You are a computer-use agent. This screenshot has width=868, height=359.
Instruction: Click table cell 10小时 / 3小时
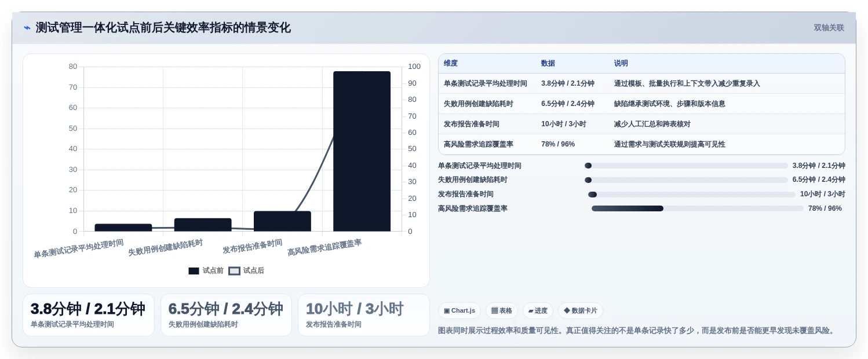pyautogui.click(x=564, y=124)
